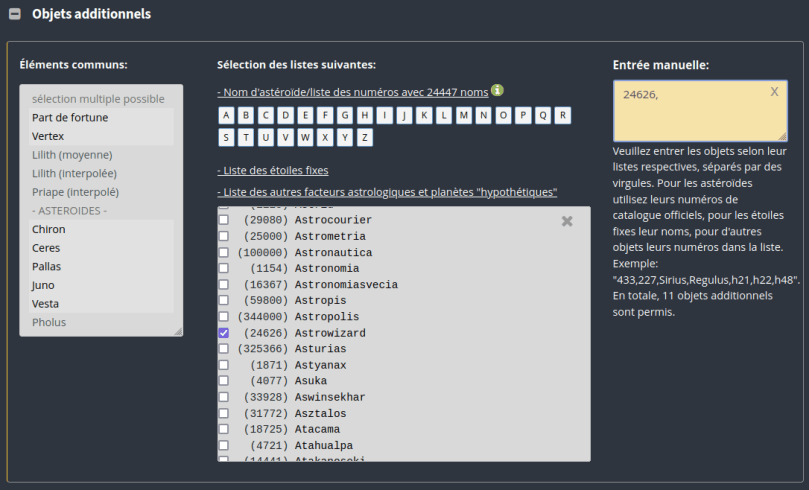Expand the hypothetical planets list link
Image resolution: width=809 pixels, height=490 pixels.
pos(386,192)
